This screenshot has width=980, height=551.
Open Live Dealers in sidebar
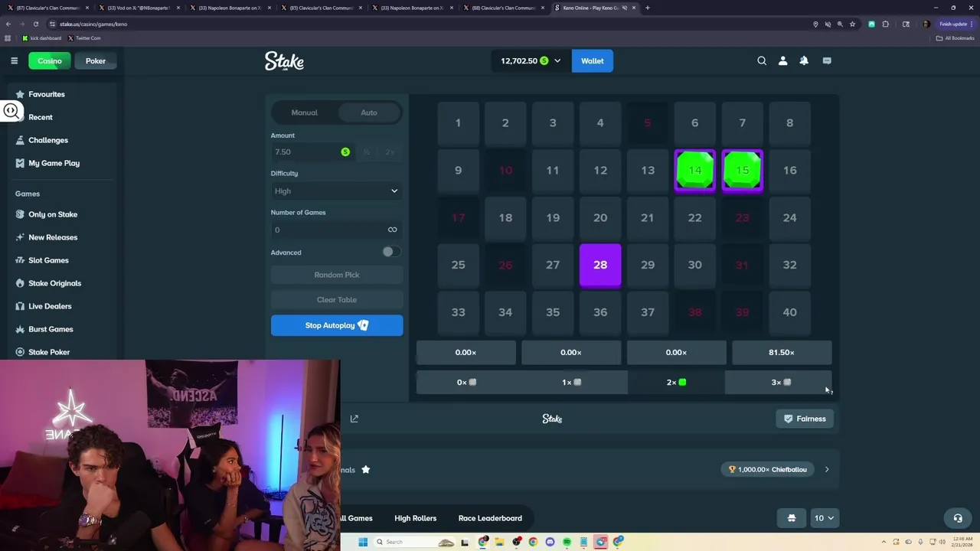[50, 306]
